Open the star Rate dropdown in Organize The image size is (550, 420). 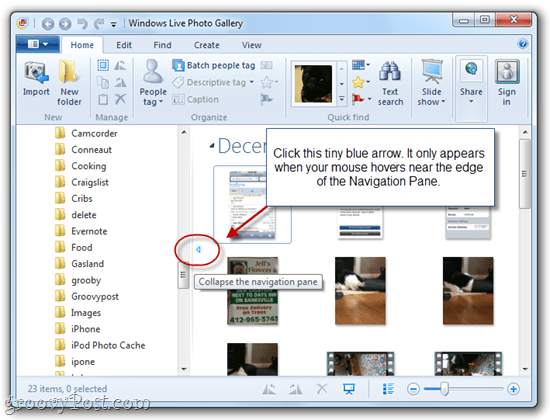coord(269,82)
